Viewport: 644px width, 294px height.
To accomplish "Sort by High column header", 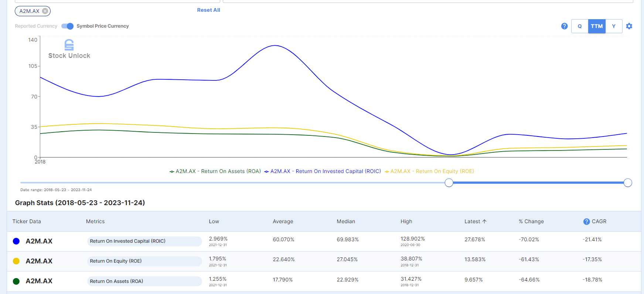I will coord(406,221).
